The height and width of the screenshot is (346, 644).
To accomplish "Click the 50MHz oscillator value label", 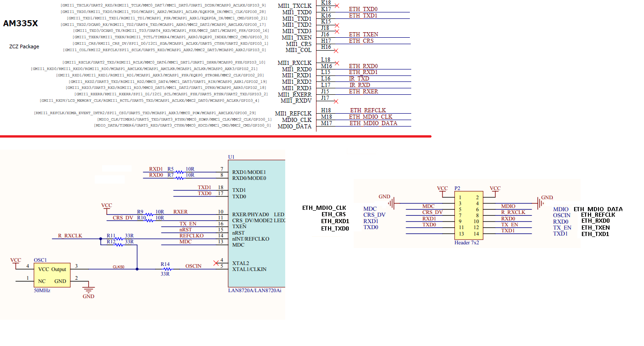I will coord(42,291).
